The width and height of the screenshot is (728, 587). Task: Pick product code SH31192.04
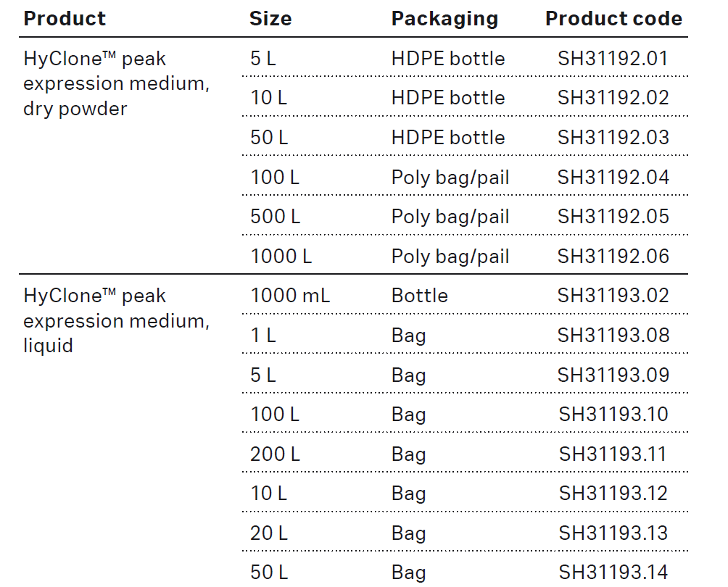click(613, 178)
